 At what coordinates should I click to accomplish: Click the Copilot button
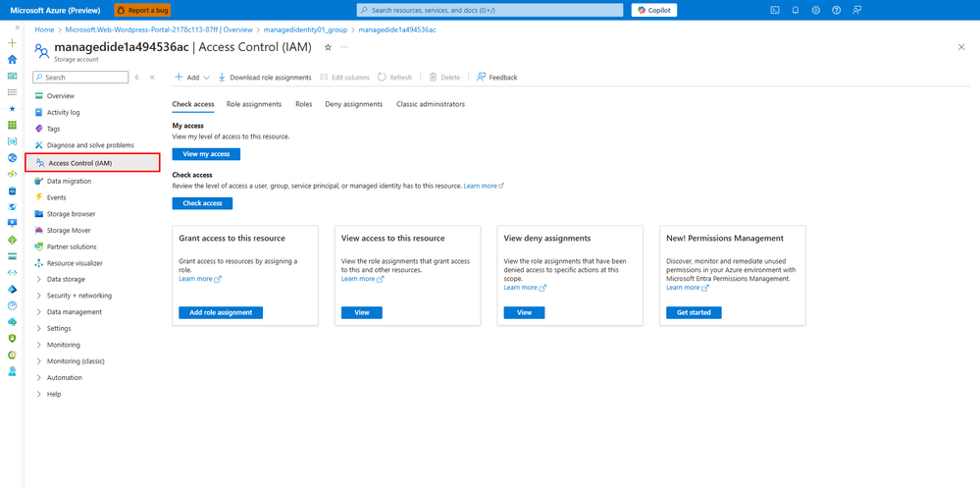[x=653, y=10]
